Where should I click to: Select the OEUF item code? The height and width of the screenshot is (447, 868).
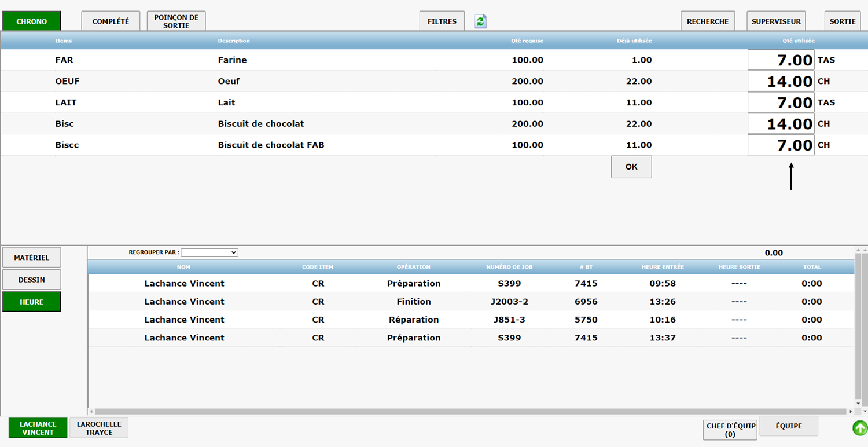[67, 81]
